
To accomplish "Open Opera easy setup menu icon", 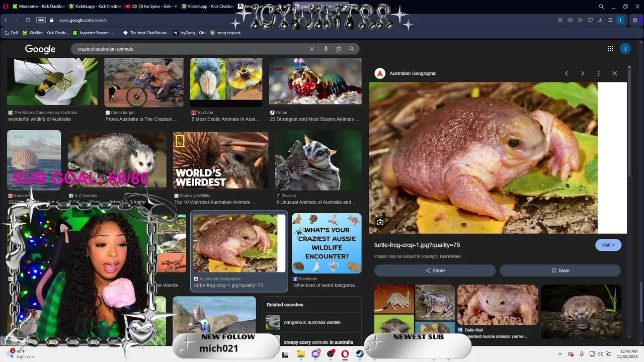I will 610,20.
